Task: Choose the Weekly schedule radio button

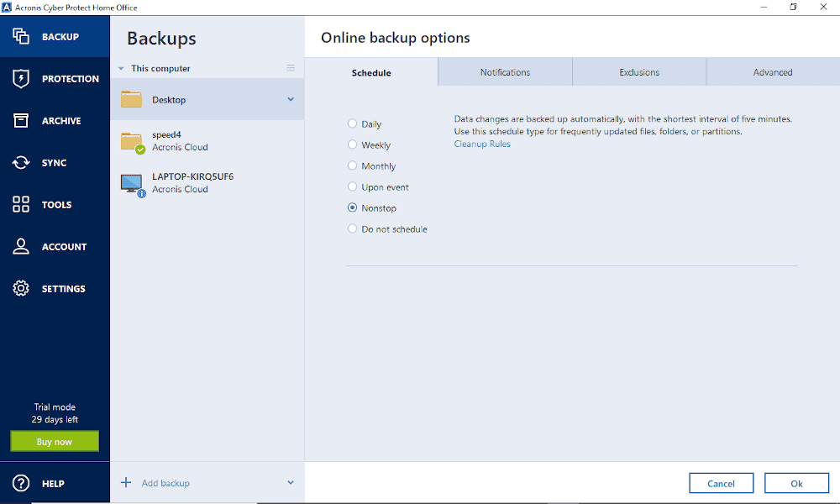Action: [353, 145]
